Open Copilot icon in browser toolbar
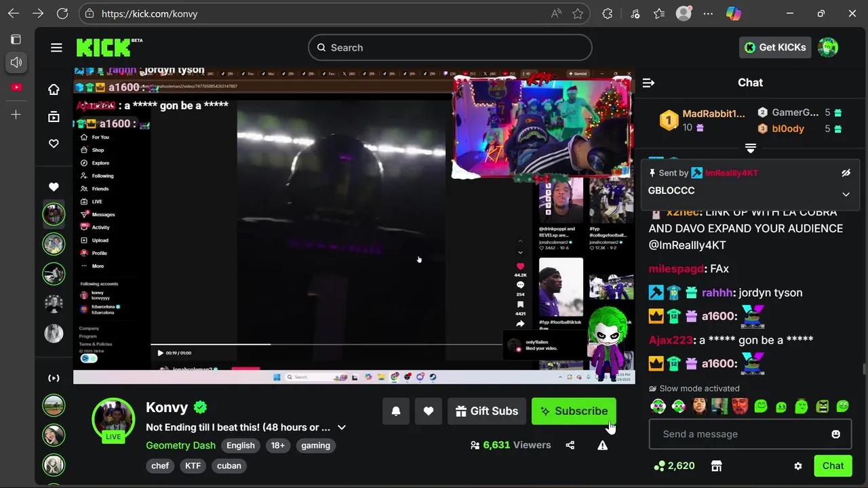 (x=733, y=14)
